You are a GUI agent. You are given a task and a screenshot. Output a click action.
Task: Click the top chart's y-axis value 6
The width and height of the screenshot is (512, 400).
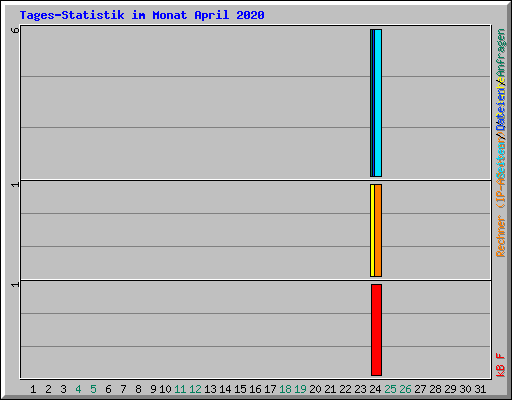(x=15, y=30)
